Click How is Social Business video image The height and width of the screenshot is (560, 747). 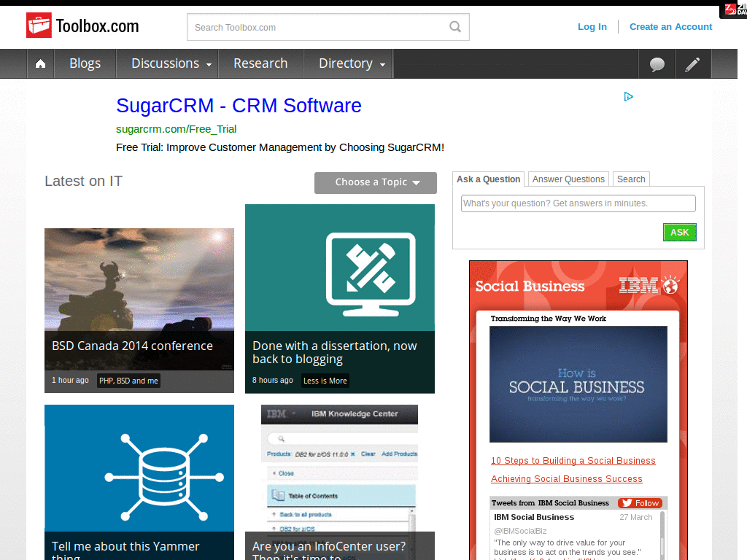click(578, 384)
